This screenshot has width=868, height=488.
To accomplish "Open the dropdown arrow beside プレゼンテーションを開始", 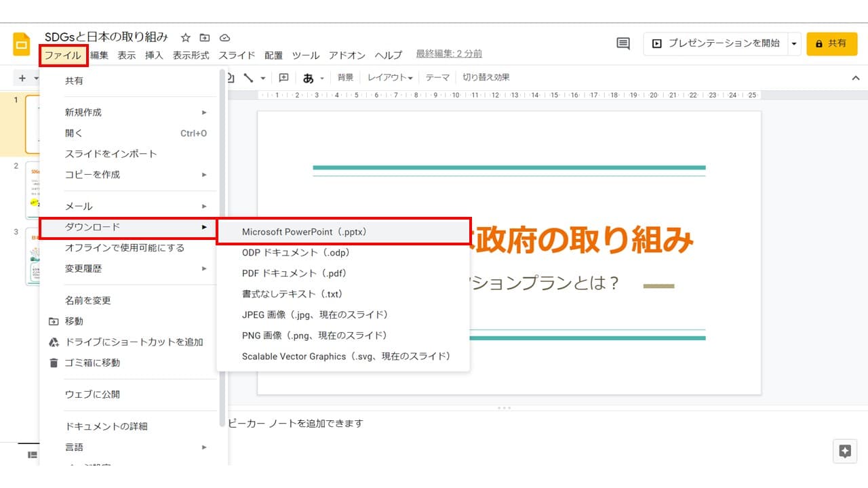I will tap(794, 43).
